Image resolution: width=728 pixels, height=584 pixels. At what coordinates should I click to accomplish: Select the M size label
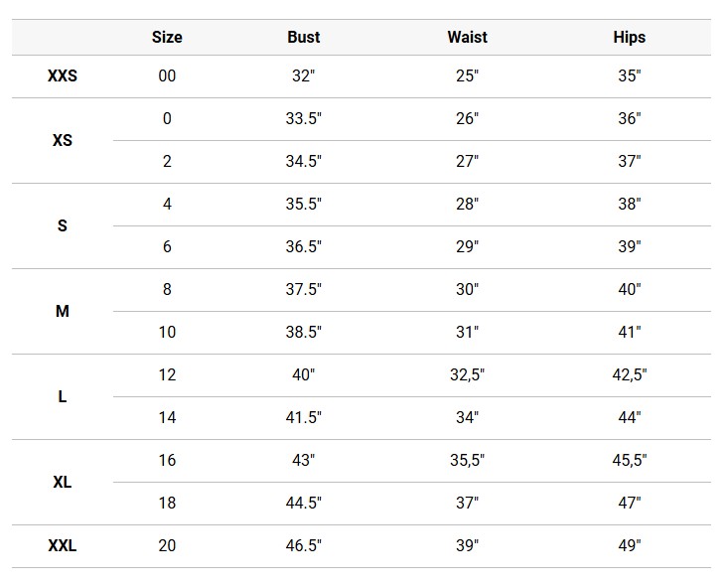tap(63, 311)
